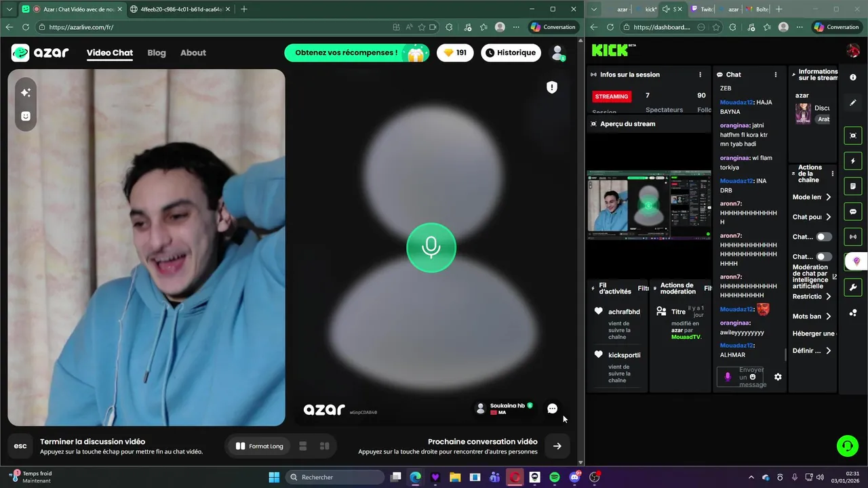This screenshot has width=868, height=488.
Task: Open options menu for Actions de la chaîne
Action: 833,174
